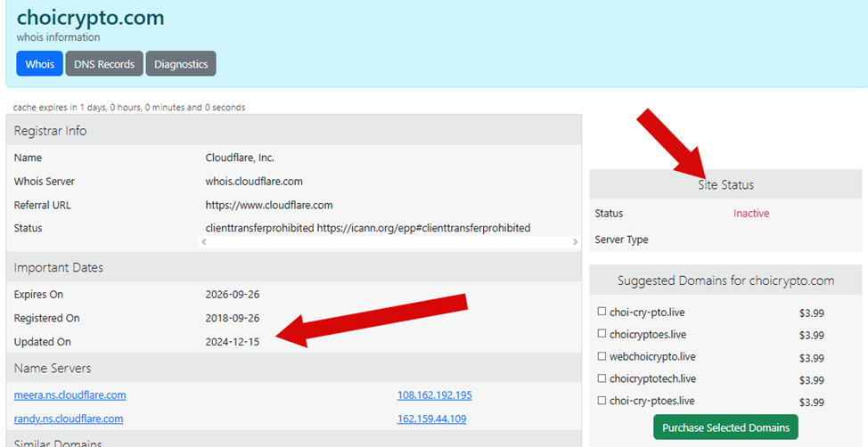Click left arrow of Status scrollbar
Screen dimensions: 868x447
click(x=204, y=242)
